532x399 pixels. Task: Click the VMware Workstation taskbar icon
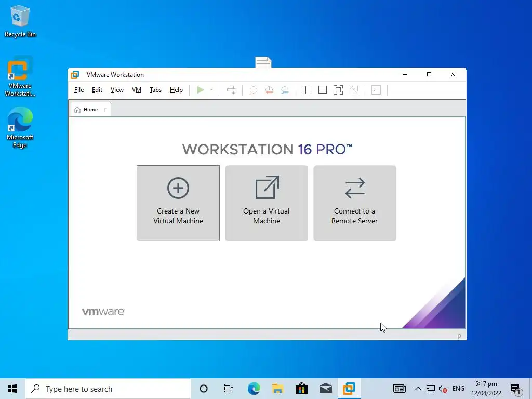pyautogui.click(x=349, y=389)
